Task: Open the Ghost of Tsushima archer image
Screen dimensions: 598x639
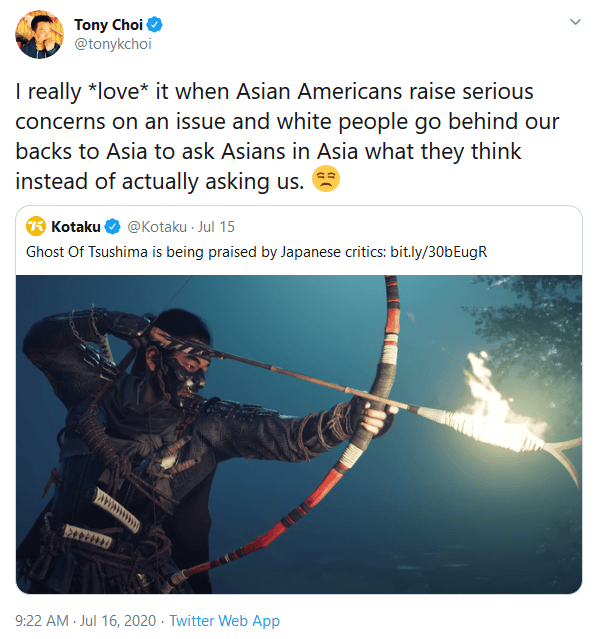Action: click(299, 434)
